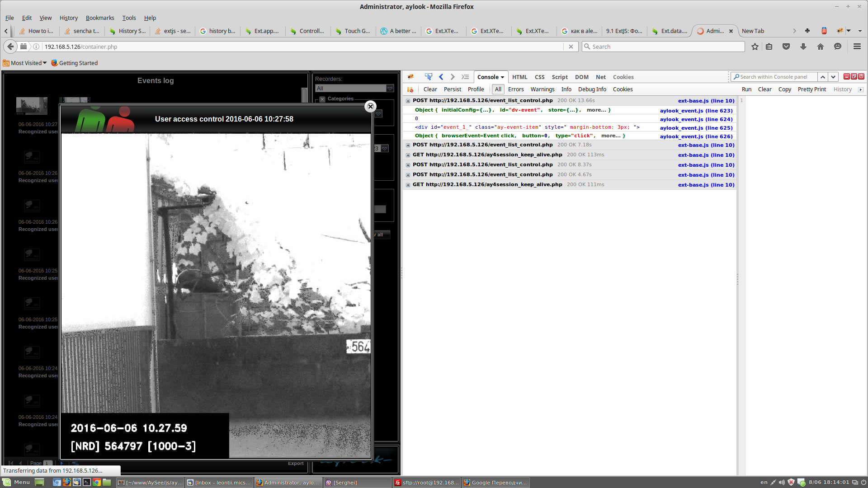The width and height of the screenshot is (868, 488).
Task: Expand GET ay4session_keep_alive.php 111ms entry
Action: (x=408, y=185)
